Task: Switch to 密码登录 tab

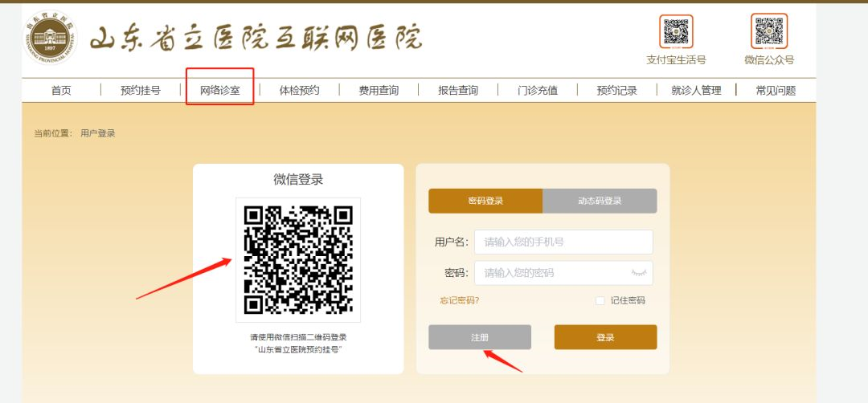Action: pos(485,201)
